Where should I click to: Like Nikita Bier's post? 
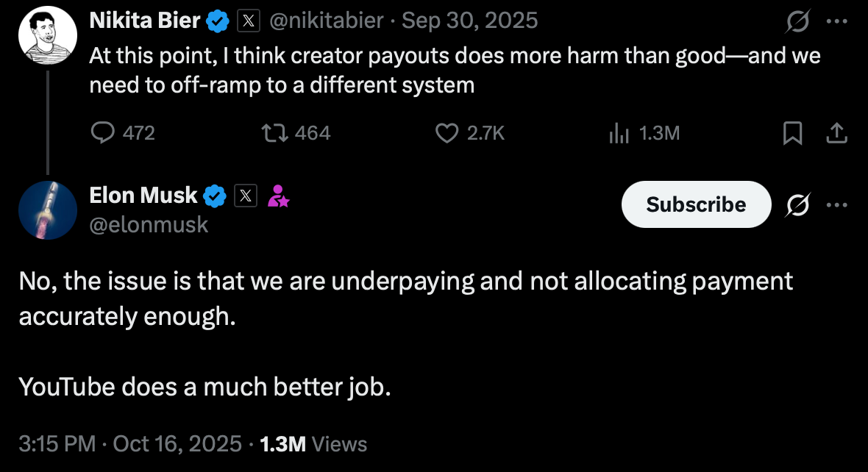[x=447, y=132]
